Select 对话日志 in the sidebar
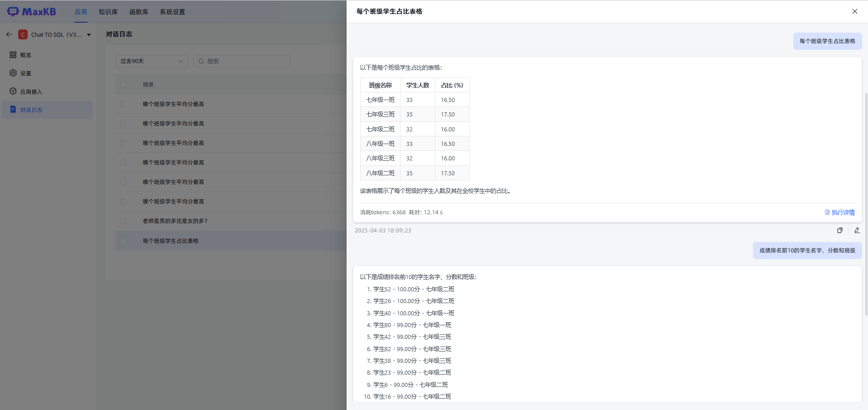Viewport: 868px width, 410px height. click(x=31, y=110)
